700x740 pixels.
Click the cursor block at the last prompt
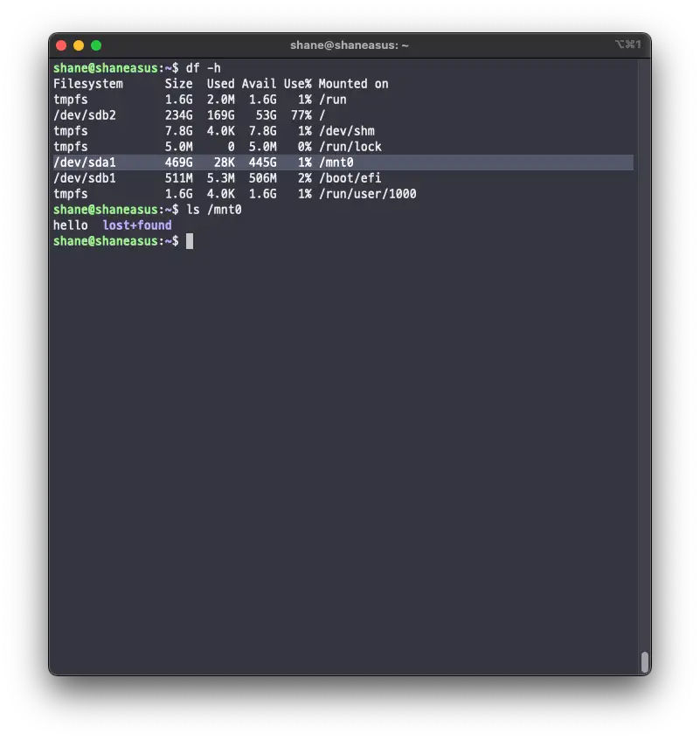(190, 241)
